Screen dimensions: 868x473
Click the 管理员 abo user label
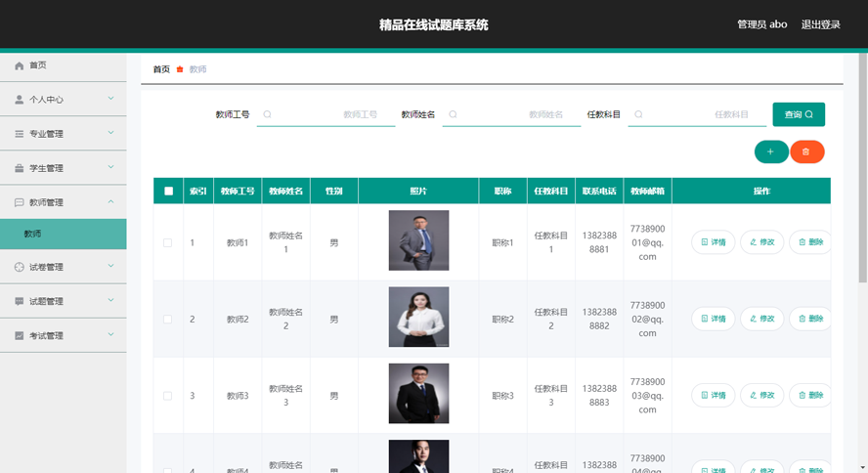761,24
